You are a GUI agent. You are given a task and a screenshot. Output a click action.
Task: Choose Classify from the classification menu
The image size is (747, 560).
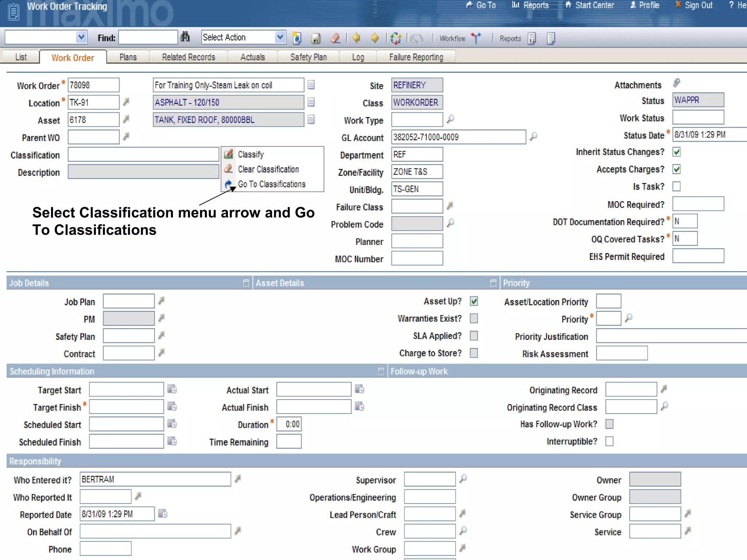point(251,154)
